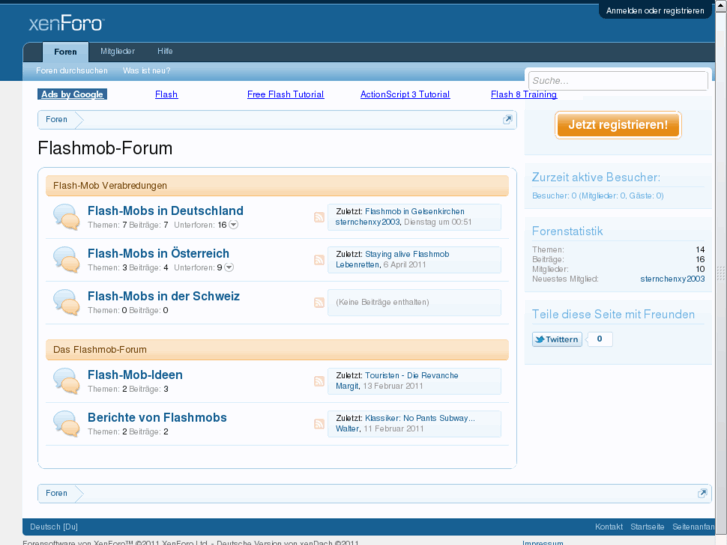Open Foren durchsuchen submenu link
The height and width of the screenshot is (545, 727).
(72, 71)
